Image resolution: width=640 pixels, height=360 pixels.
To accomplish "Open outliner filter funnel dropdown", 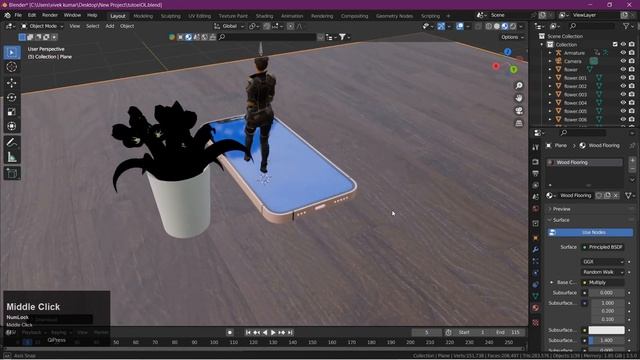I will point(628,26).
